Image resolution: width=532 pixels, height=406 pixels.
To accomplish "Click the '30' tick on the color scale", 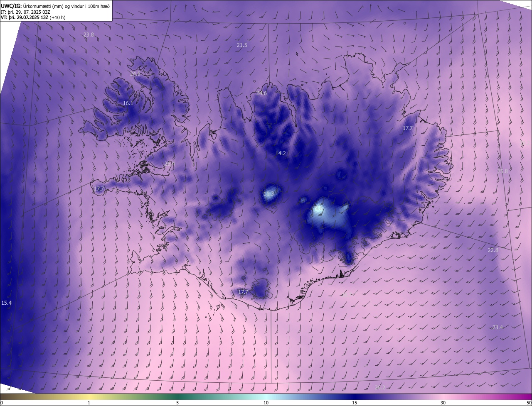I will coord(443,403).
